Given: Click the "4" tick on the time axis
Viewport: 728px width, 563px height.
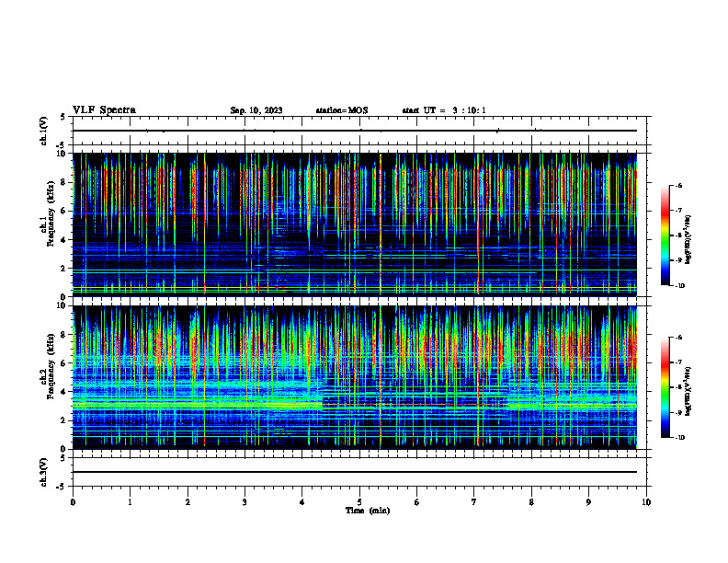Looking at the screenshot, I should (302, 502).
